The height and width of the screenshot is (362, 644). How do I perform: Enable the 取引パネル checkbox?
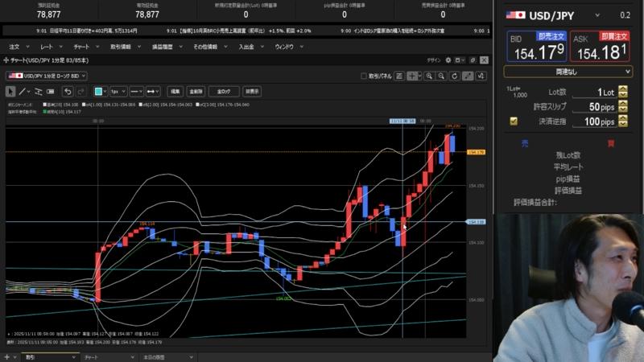coord(365,76)
